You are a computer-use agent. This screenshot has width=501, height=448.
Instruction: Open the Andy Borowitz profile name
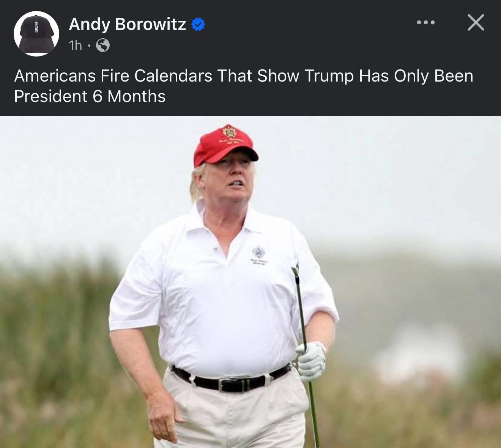(127, 24)
